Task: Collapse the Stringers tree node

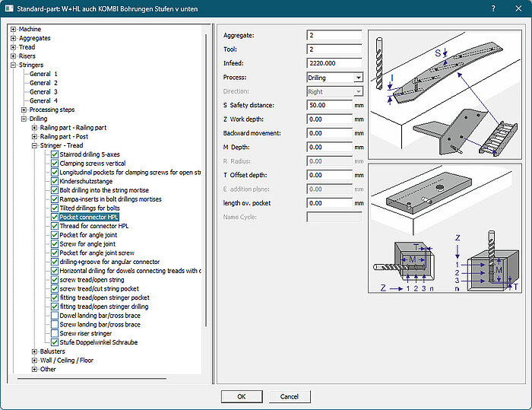Action: (x=14, y=65)
